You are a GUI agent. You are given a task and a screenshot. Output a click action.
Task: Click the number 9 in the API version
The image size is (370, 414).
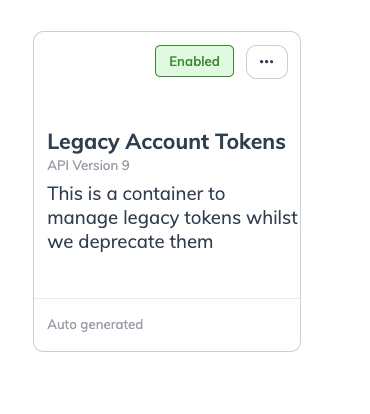coord(126,166)
